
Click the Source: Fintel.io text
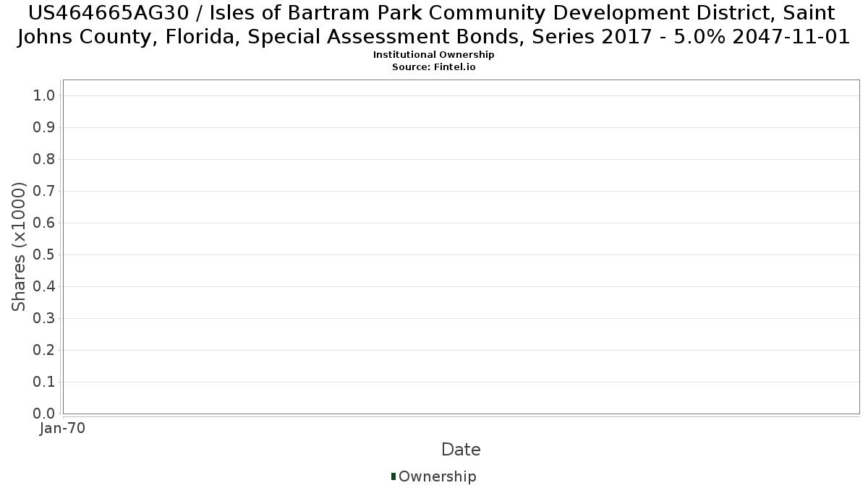point(433,67)
